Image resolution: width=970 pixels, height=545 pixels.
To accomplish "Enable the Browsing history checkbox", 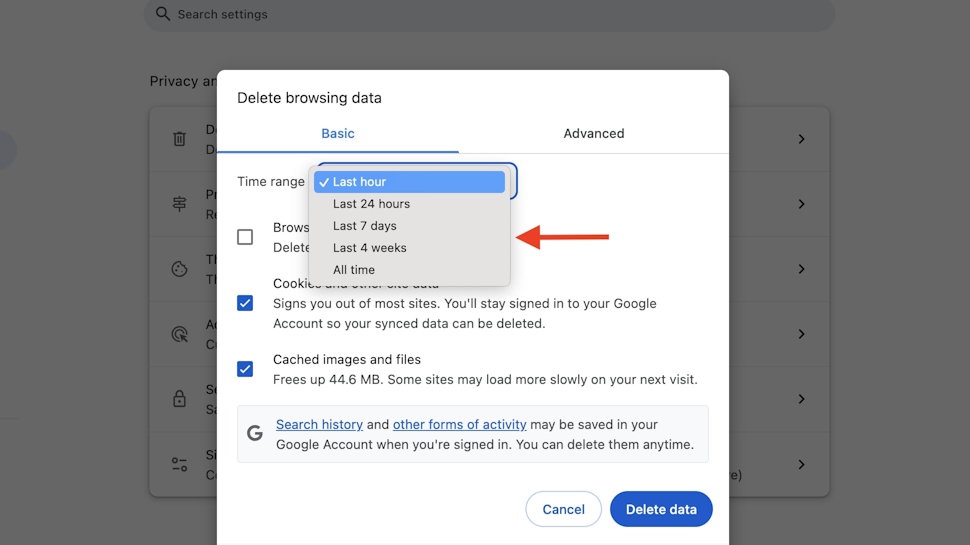I will pos(245,237).
